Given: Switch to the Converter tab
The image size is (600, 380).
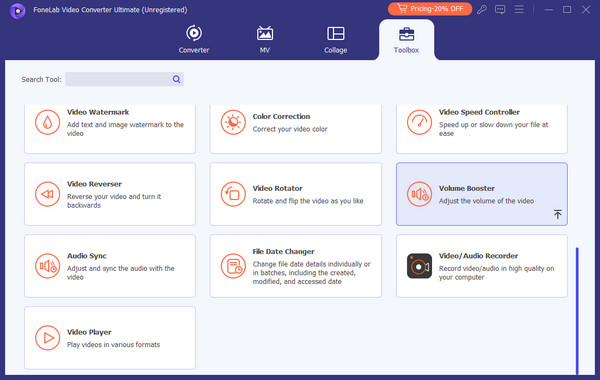Looking at the screenshot, I should (x=194, y=39).
